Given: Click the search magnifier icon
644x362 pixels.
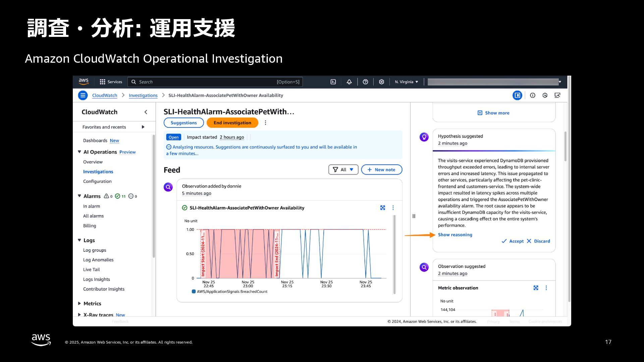Looking at the screenshot, I should tap(133, 82).
